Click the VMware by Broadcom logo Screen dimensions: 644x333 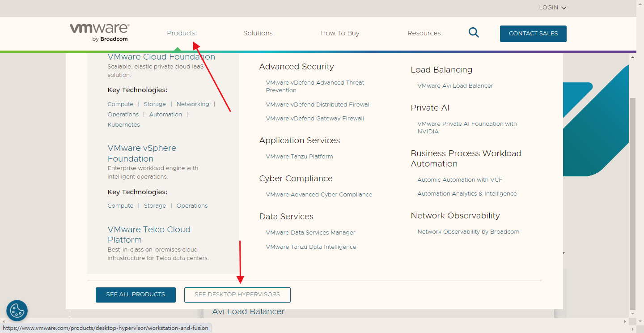(99, 33)
